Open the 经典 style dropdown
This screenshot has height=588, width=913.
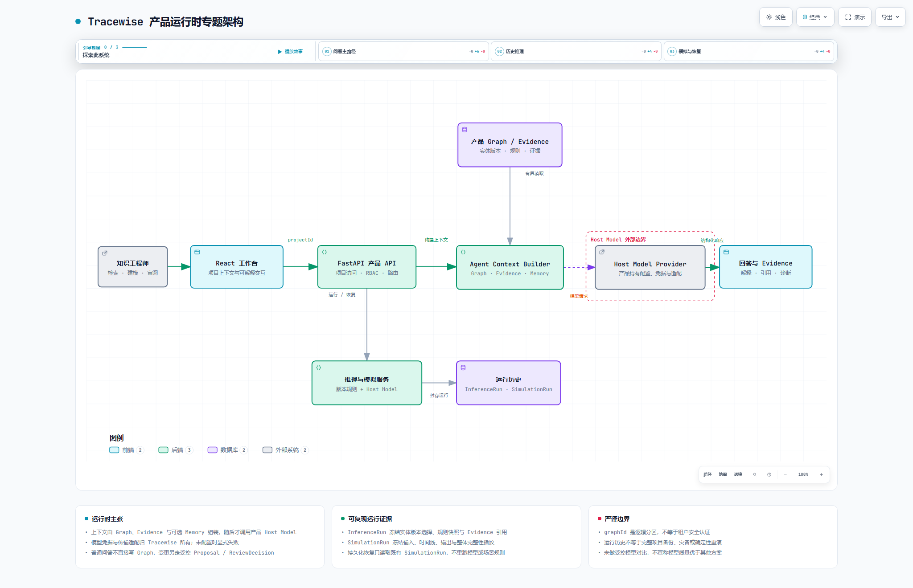coord(815,17)
